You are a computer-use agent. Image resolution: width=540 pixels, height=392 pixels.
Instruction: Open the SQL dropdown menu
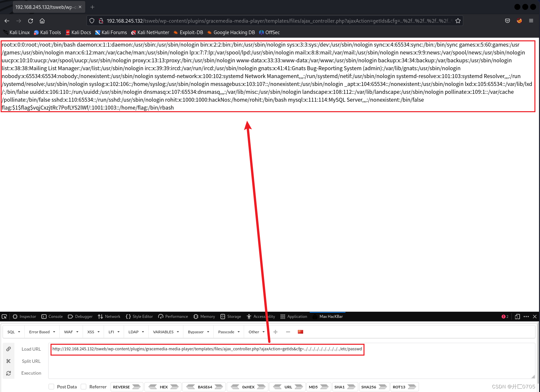point(13,332)
